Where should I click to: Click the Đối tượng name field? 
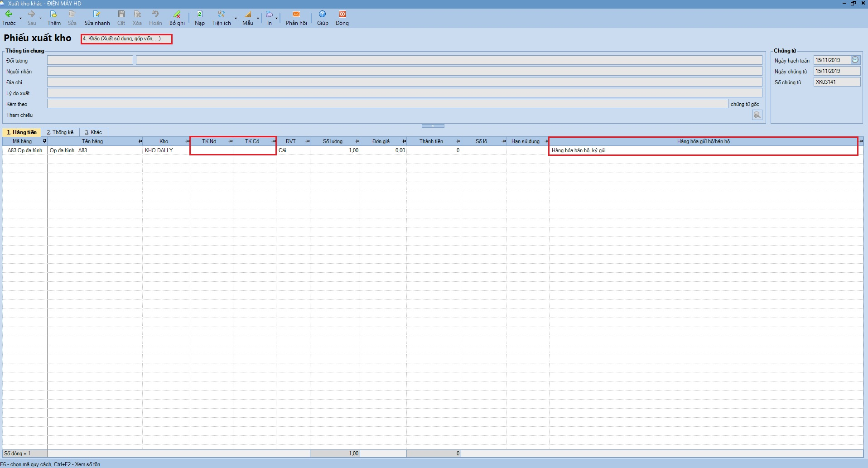(x=449, y=60)
